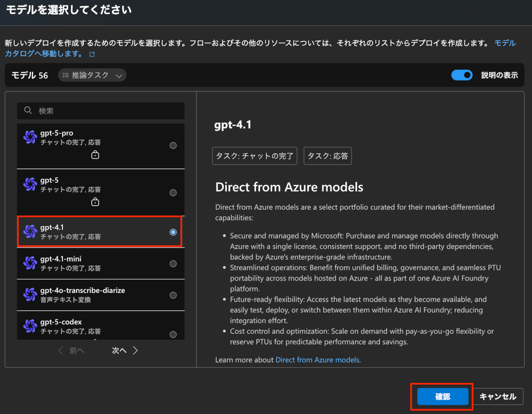Click the gpt-4.1-mini model name
The image size is (532, 414).
point(61,259)
